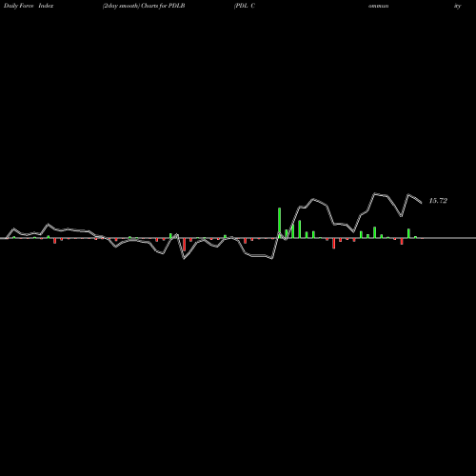The height and width of the screenshot is (476, 476).
Task: Click the '(2day smooth) Charts for PDLB' text
Action: click(x=144, y=6)
